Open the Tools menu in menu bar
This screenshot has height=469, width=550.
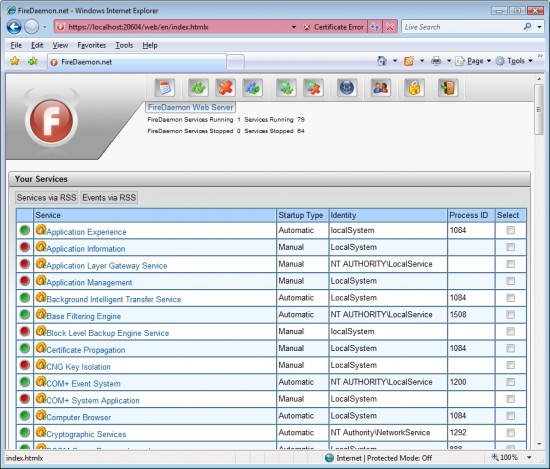pyautogui.click(x=124, y=45)
